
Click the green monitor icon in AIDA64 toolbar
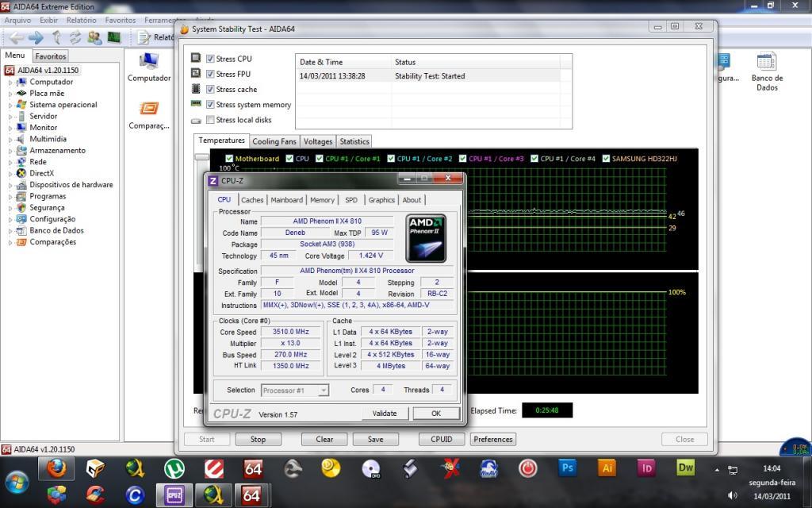(x=114, y=37)
